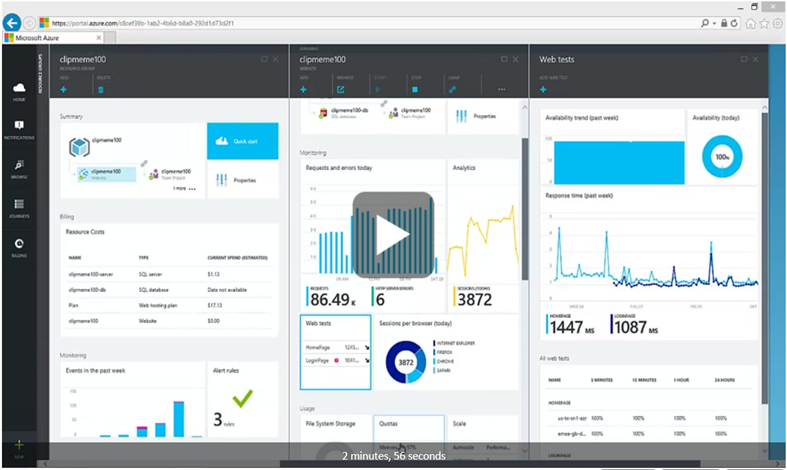
Task: Click Add in resource group blade
Action: coord(64,89)
